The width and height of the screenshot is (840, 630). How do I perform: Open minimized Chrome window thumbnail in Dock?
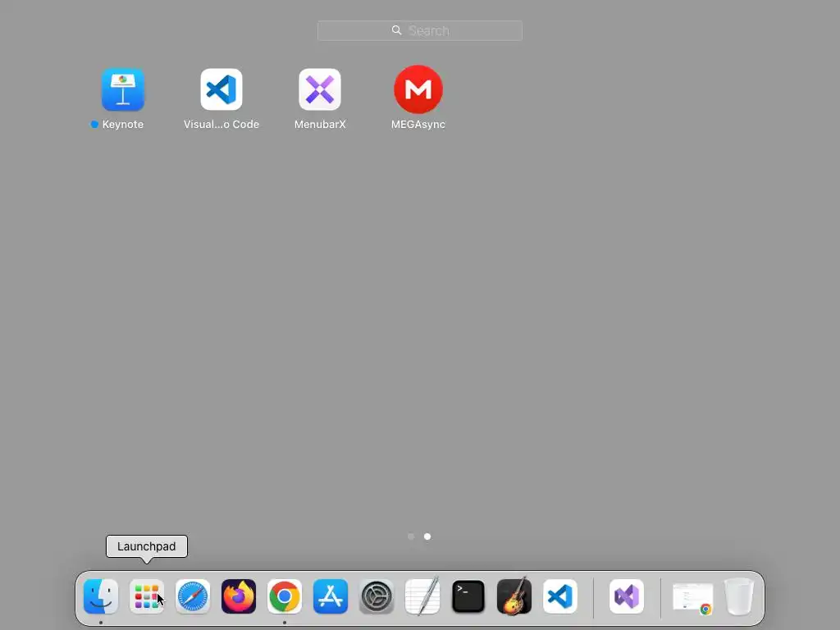coord(693,597)
